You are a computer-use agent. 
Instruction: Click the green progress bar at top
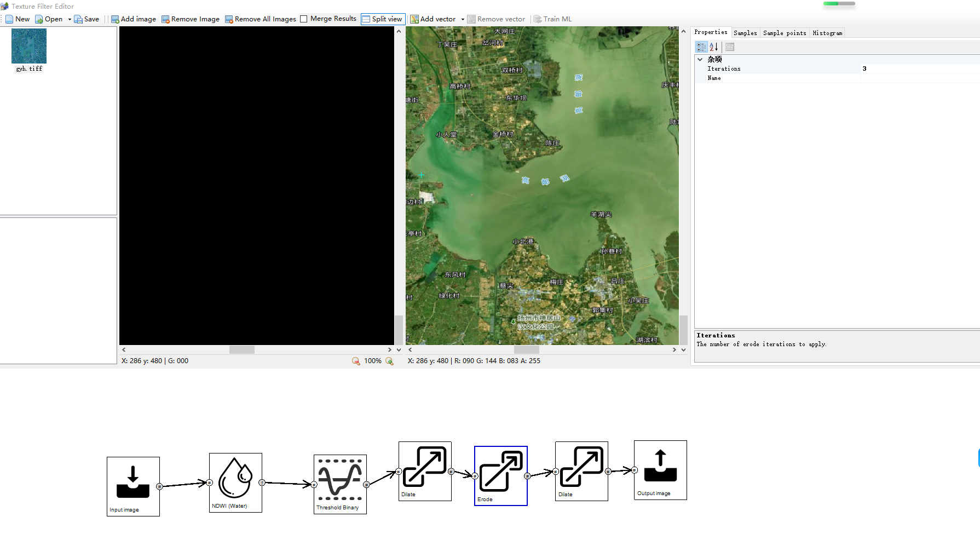click(x=839, y=4)
